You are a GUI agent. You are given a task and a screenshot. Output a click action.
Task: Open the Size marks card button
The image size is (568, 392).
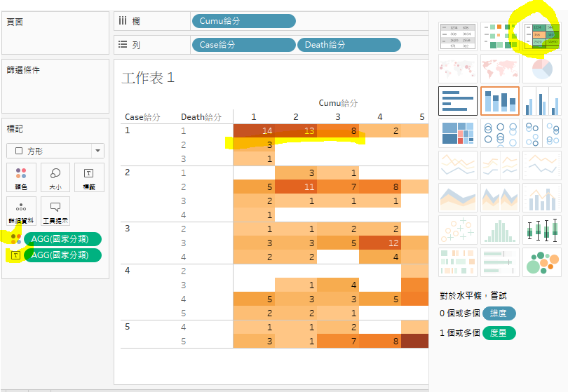click(55, 177)
